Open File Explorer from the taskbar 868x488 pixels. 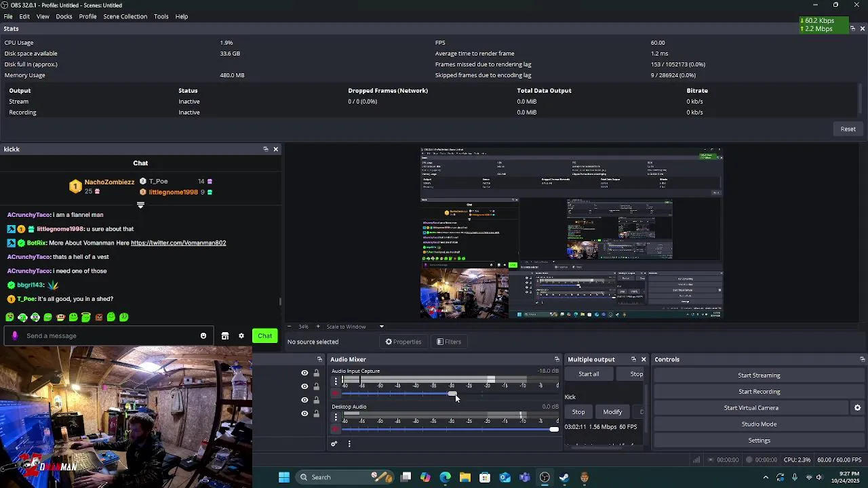tap(465, 477)
